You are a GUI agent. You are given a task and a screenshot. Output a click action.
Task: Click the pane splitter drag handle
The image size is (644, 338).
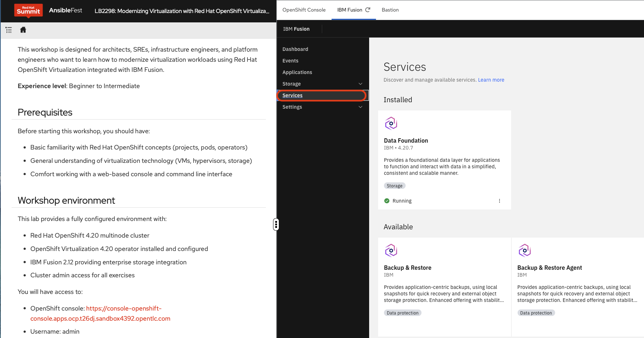276,224
